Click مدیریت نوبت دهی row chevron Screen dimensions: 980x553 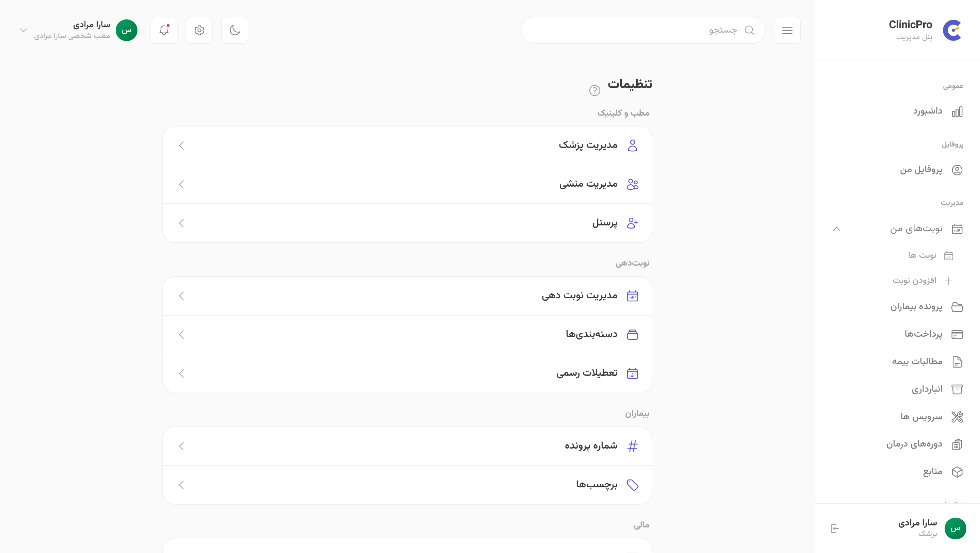pos(181,296)
